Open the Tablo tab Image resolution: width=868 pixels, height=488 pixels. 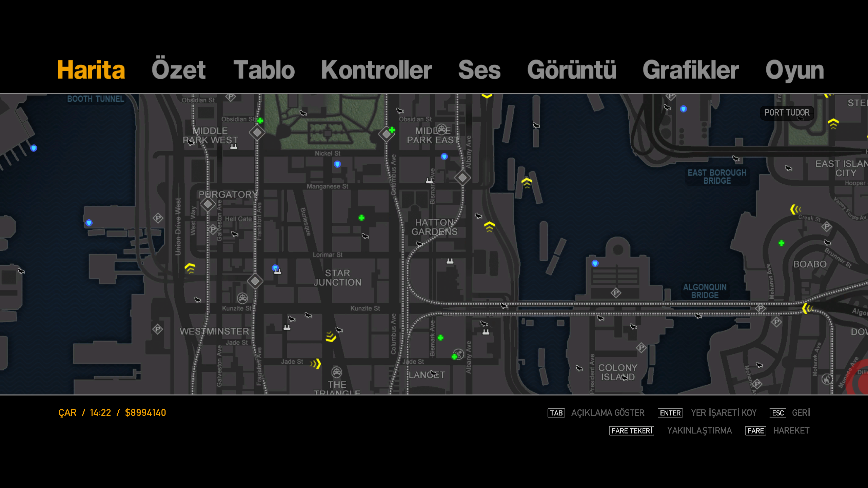click(x=264, y=70)
